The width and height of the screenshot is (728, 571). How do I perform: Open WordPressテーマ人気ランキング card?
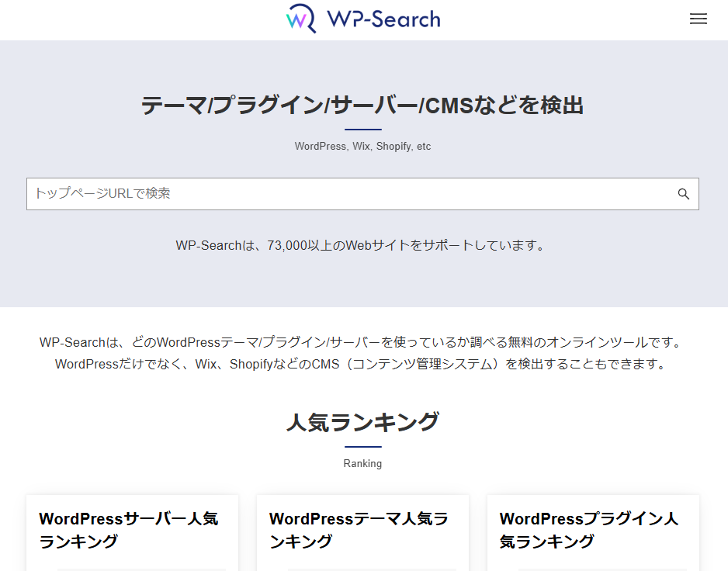(x=359, y=530)
